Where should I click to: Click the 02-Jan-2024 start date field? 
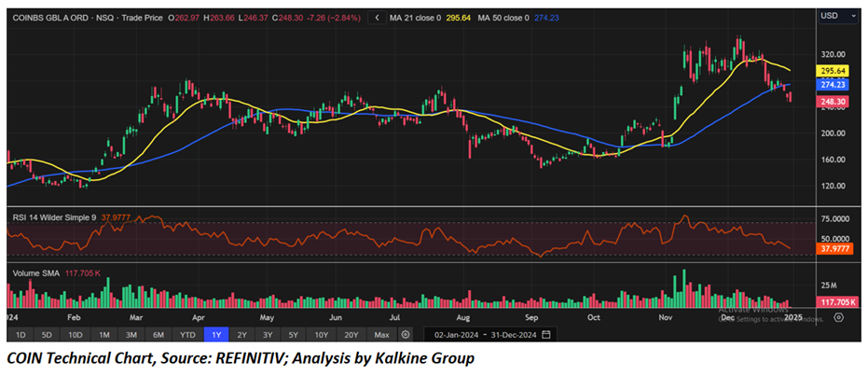456,335
